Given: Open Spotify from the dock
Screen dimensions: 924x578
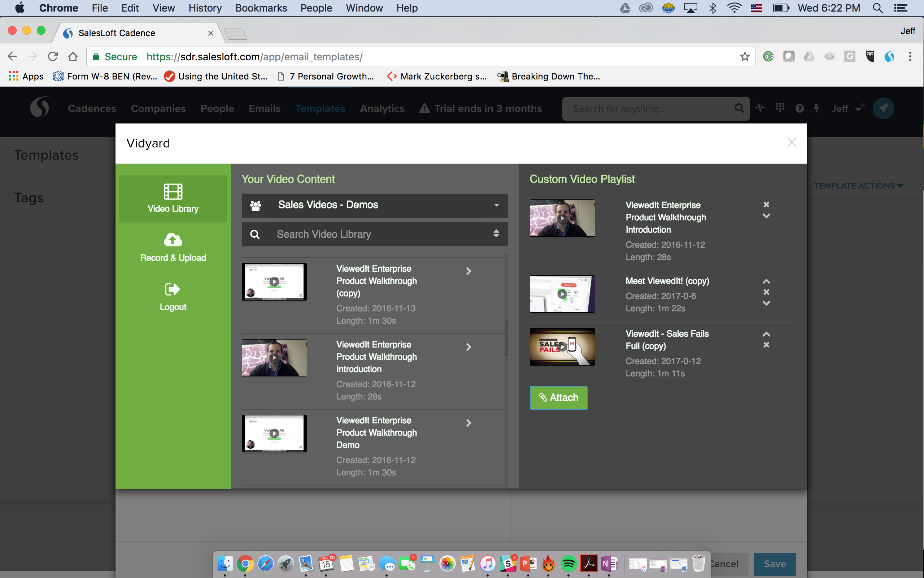Looking at the screenshot, I should 568,564.
